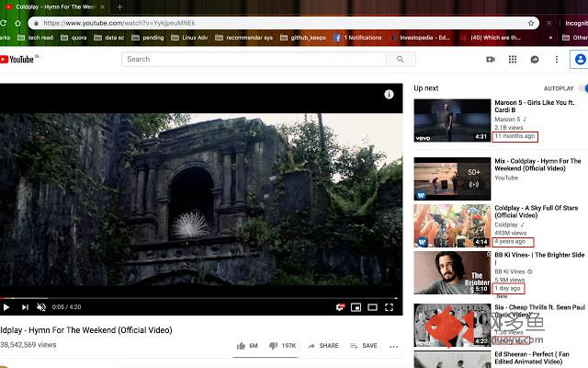Click the SHARE button

click(323, 346)
